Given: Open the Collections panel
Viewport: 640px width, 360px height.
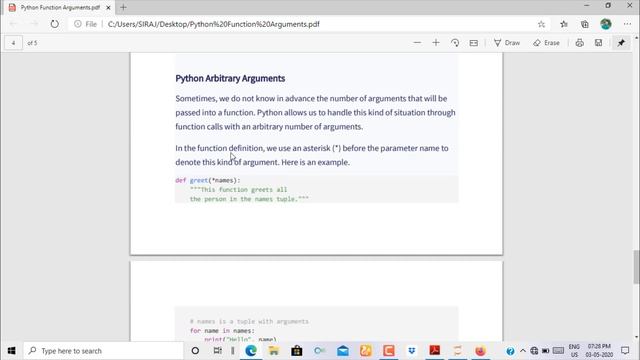Looking at the screenshot, I should pos(584,24).
